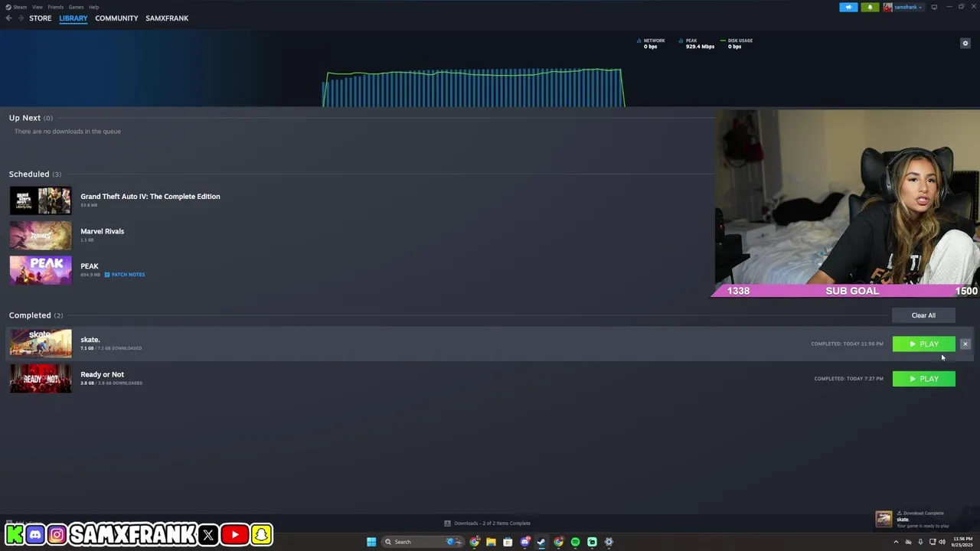Select the Grand Theft Auto IV thumbnail
The image size is (980, 551).
[x=41, y=201]
